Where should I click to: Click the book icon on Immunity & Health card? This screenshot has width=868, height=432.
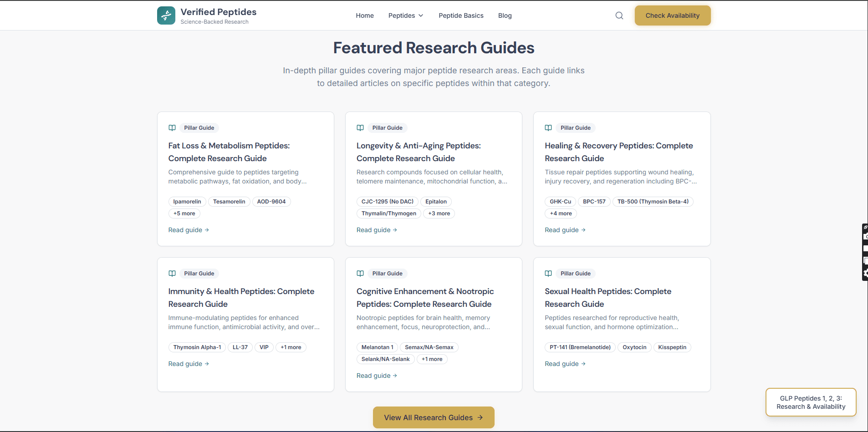click(x=172, y=273)
